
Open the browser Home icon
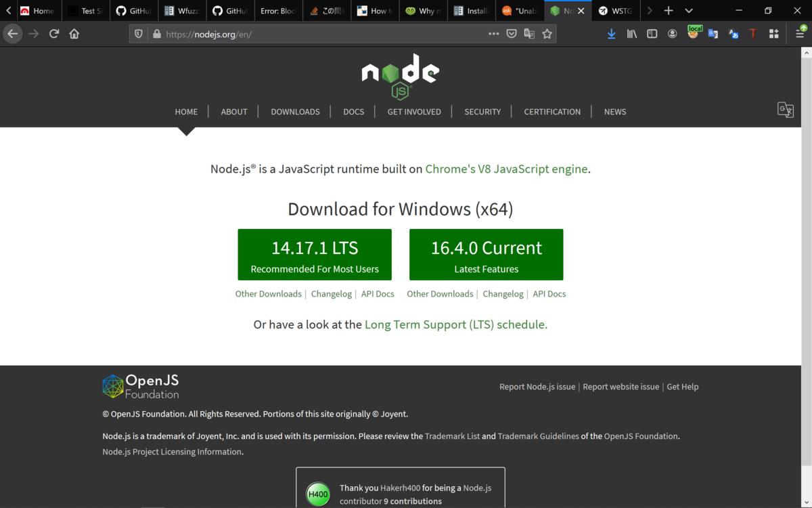[x=74, y=34]
